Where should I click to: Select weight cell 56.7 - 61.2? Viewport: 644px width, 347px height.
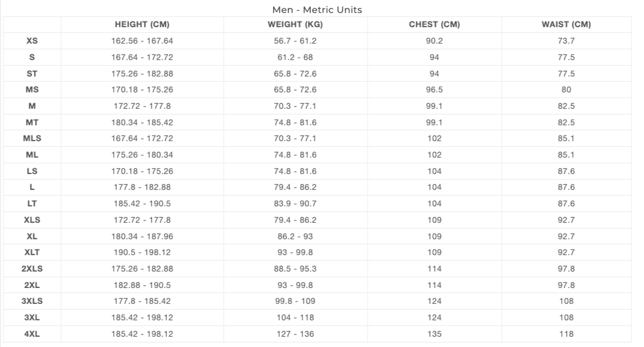click(295, 41)
